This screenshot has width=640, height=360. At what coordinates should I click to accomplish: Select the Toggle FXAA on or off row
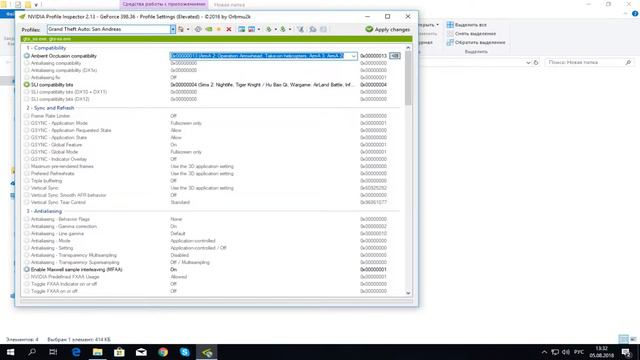pos(211,291)
